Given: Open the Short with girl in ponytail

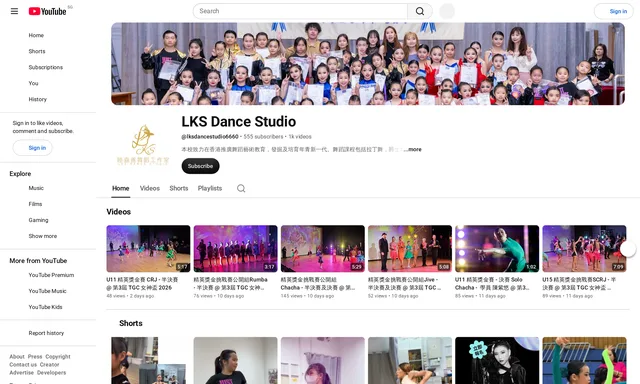Looking at the screenshot, I should 236,361.
